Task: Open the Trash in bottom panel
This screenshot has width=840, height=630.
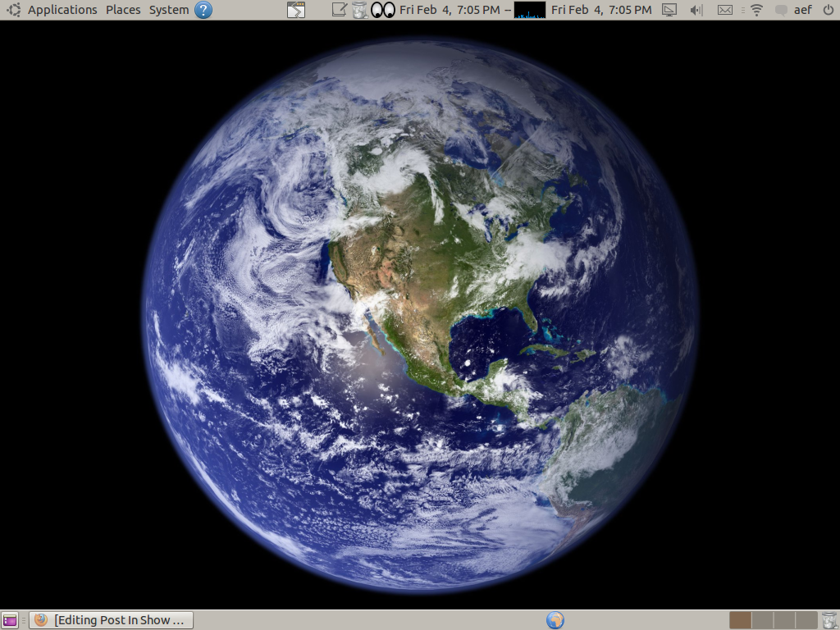Action: 829,620
